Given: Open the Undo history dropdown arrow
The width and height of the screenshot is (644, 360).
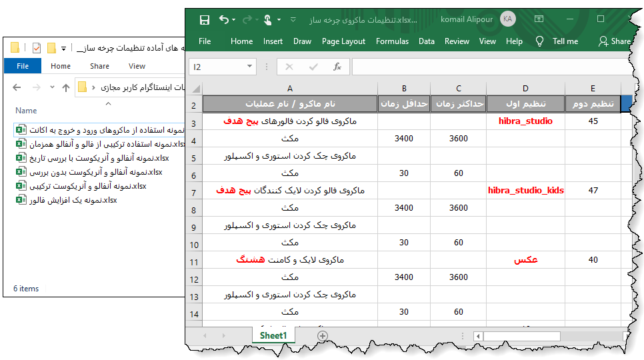Looking at the screenshot, I should pyautogui.click(x=234, y=19).
